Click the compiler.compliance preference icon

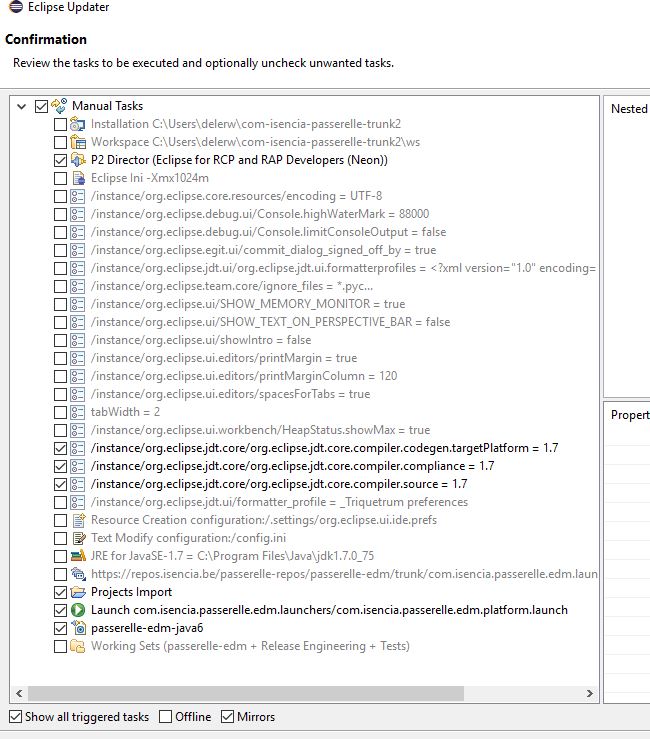[77, 466]
